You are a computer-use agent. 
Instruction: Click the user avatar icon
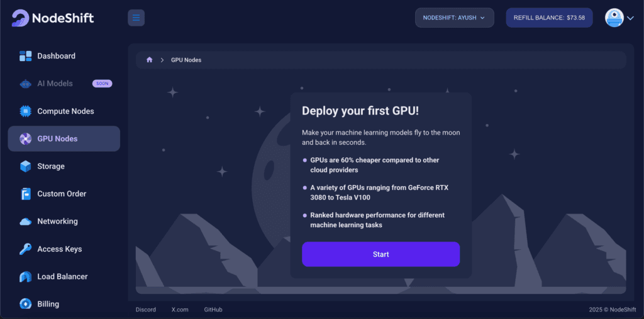click(614, 18)
